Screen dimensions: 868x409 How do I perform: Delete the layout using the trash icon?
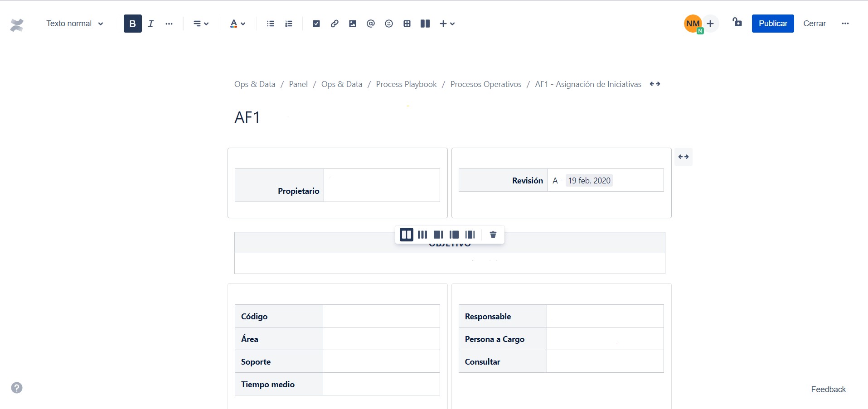492,235
